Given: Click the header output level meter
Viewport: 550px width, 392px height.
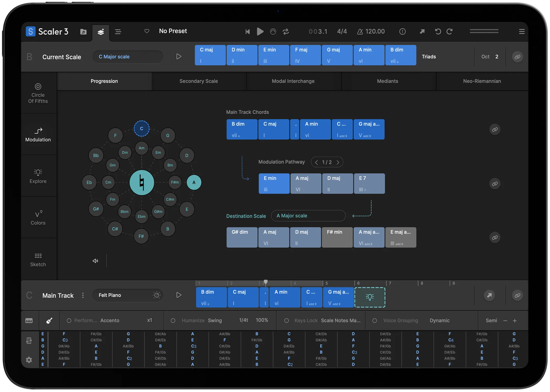Looking at the screenshot, I should 484,31.
